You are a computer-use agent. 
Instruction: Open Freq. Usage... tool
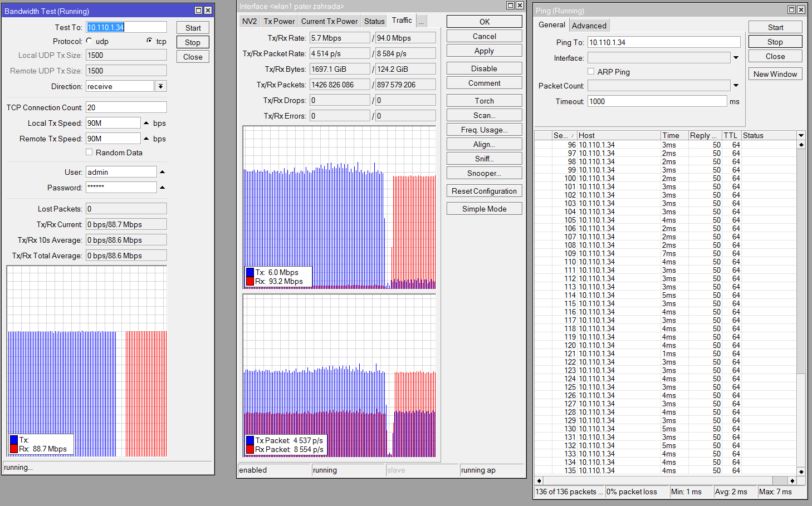point(485,130)
